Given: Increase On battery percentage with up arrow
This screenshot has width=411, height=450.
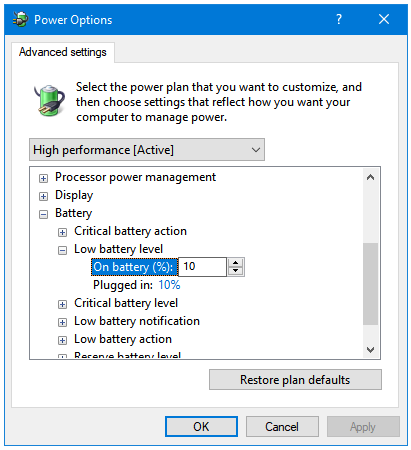Looking at the screenshot, I should [x=236, y=263].
